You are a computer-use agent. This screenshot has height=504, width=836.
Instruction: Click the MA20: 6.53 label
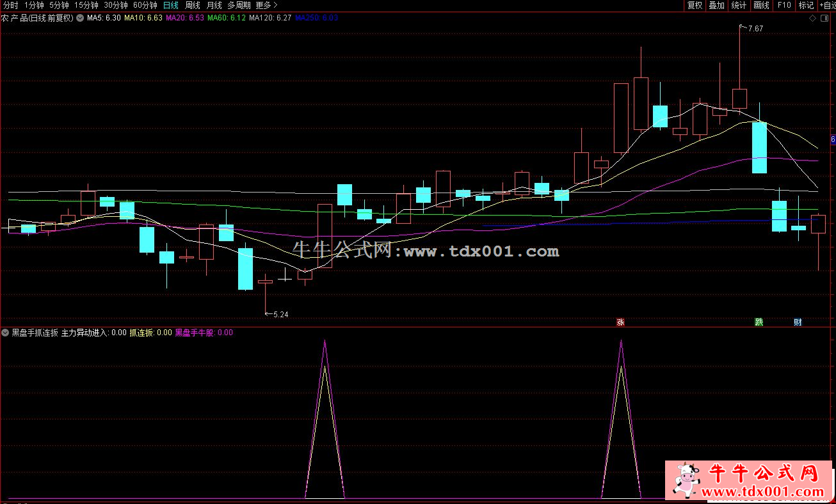click(x=185, y=18)
